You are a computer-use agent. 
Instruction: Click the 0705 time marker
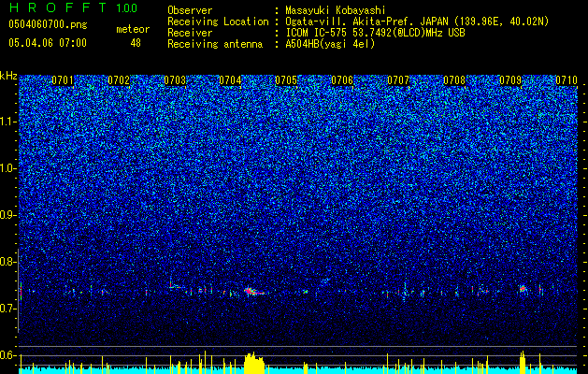pos(286,80)
